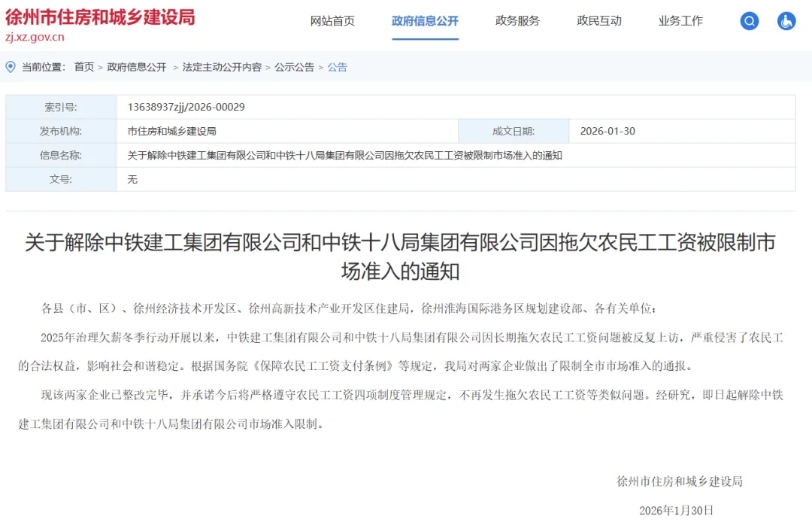Click the 索引号 label cell

coord(61,108)
